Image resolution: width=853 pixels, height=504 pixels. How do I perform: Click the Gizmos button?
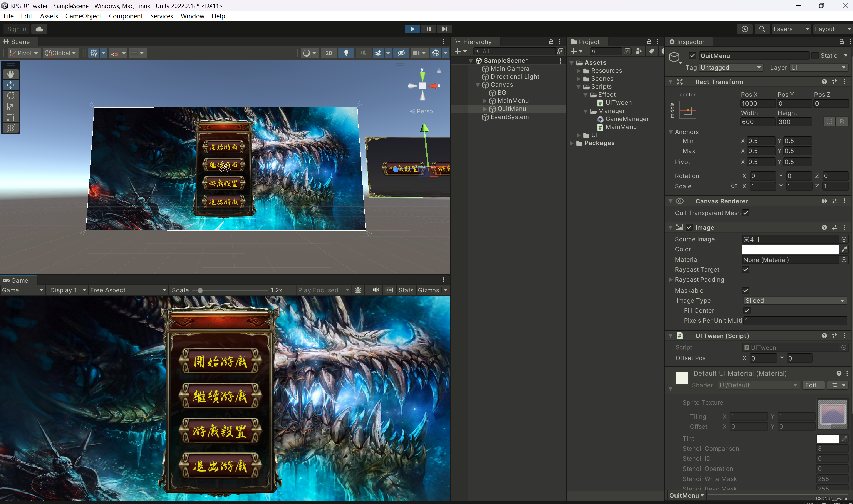click(x=429, y=290)
